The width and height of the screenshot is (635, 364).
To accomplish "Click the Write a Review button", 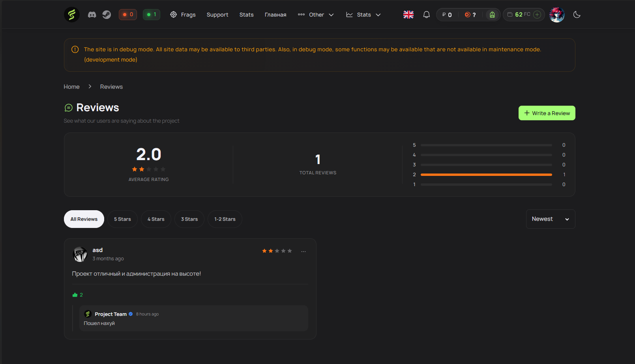I will coord(547,113).
